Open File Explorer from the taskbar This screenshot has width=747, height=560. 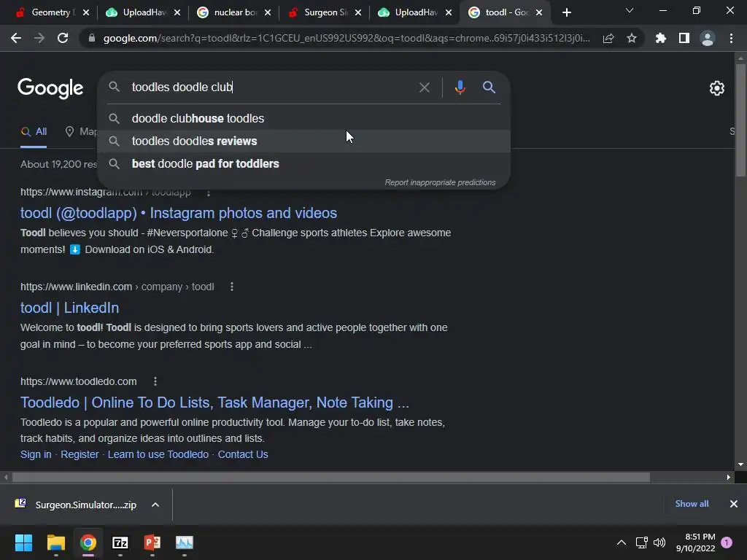[55, 542]
